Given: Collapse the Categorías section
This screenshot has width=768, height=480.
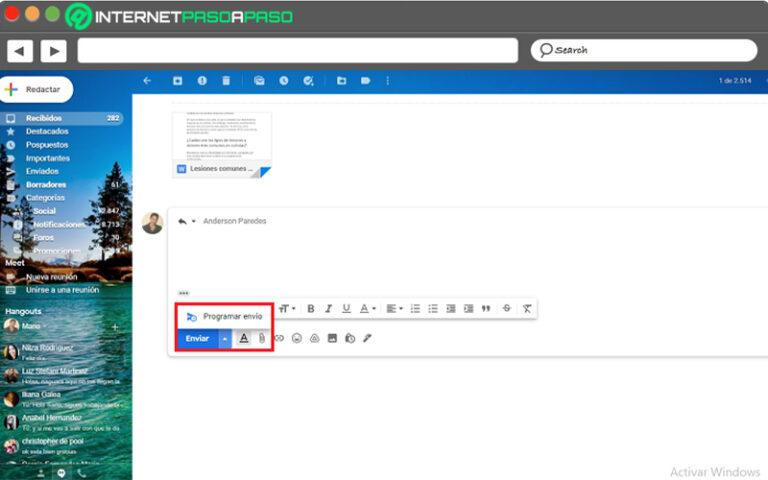Looking at the screenshot, I should coord(45,198).
